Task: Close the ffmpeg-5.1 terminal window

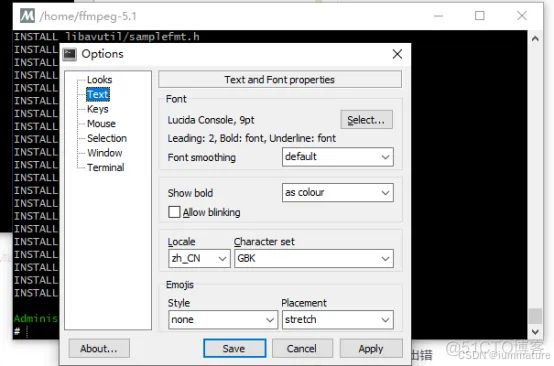Action: tap(521, 16)
